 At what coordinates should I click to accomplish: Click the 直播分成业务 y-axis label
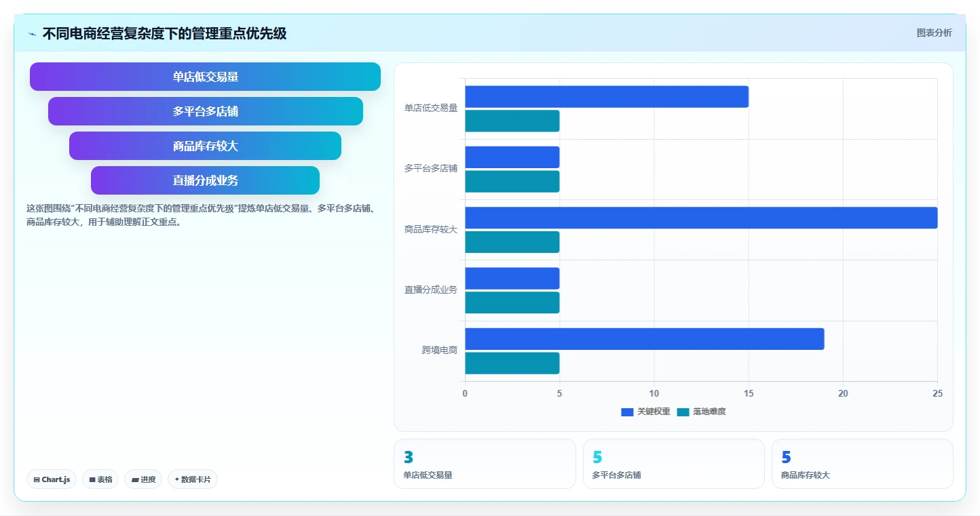pyautogui.click(x=431, y=290)
